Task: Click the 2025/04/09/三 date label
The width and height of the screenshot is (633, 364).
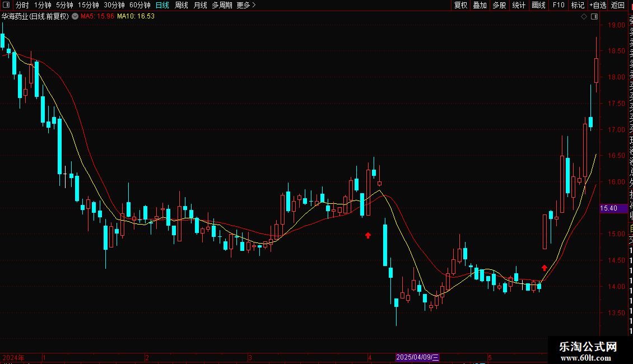Action: pyautogui.click(x=417, y=357)
